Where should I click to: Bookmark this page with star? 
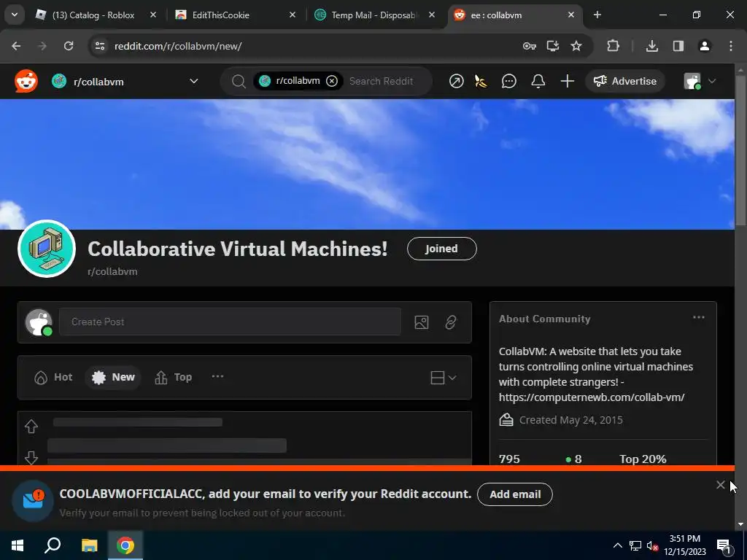click(576, 46)
